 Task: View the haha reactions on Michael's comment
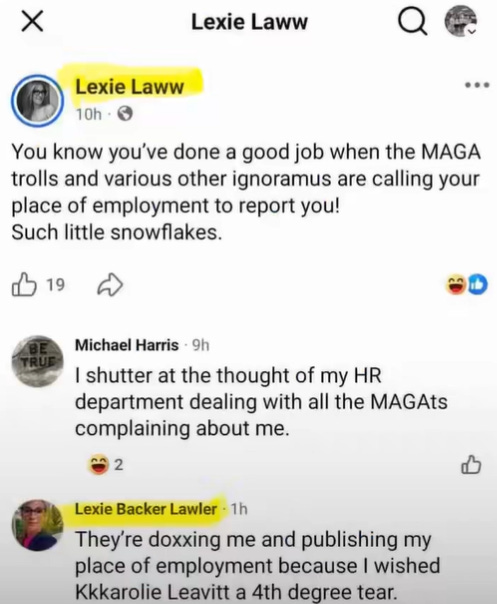tap(105, 465)
